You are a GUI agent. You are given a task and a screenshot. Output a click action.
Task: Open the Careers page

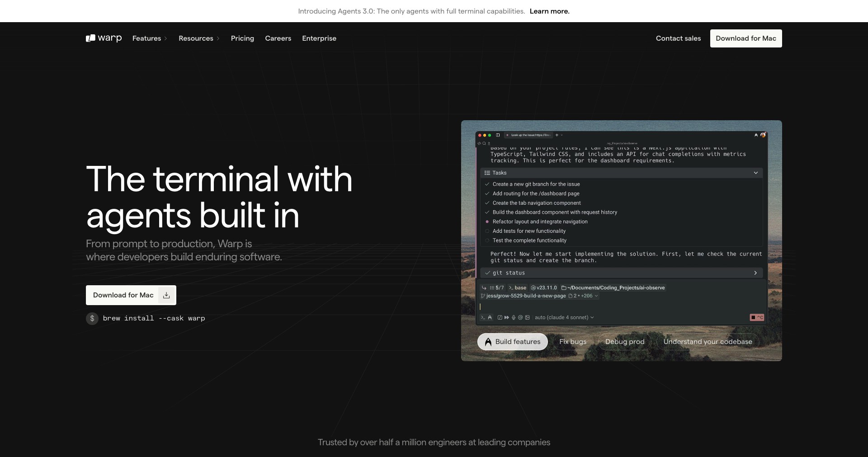coord(278,38)
